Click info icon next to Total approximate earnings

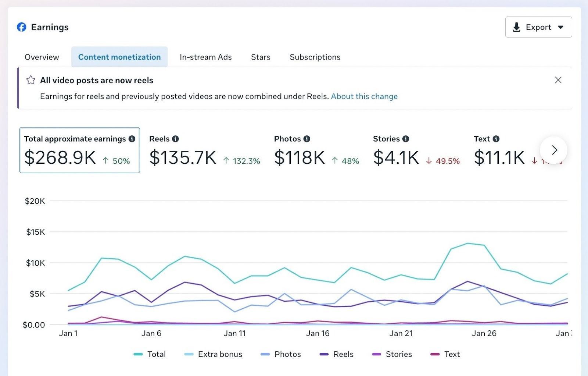132,139
